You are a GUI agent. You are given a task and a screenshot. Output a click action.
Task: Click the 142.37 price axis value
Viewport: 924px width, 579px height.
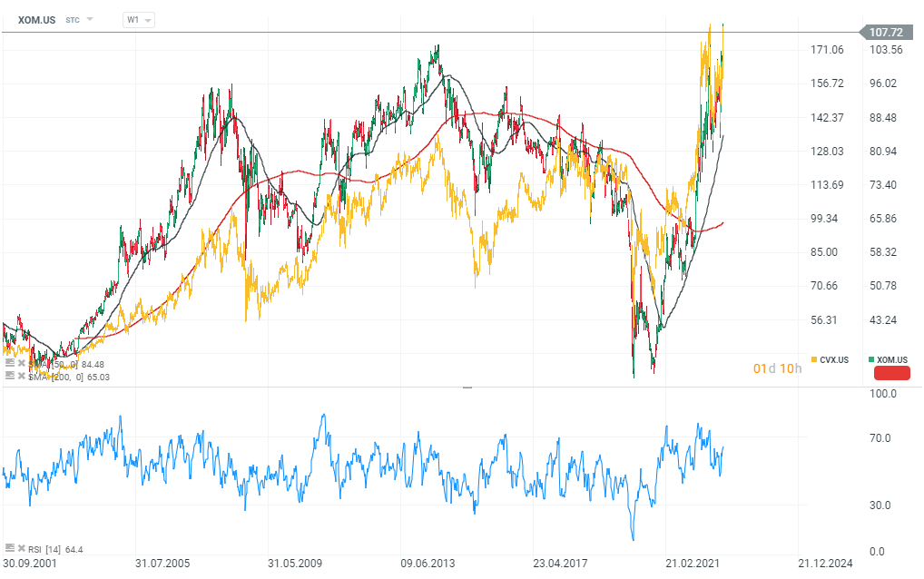point(828,118)
